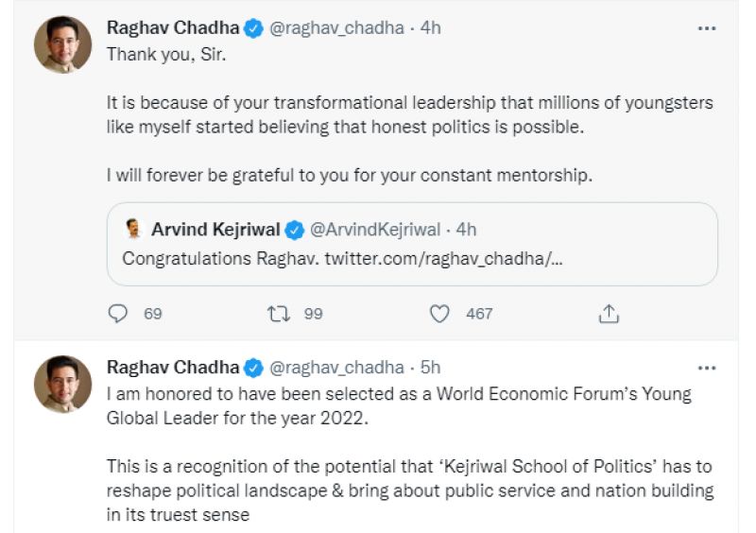Click Arvind Kejriwal's small avatar in quoted tweet

[x=134, y=230]
